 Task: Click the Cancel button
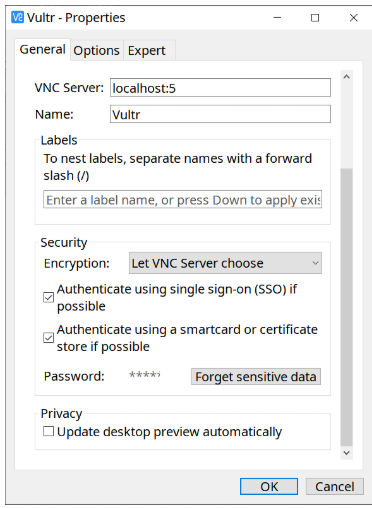click(x=335, y=487)
